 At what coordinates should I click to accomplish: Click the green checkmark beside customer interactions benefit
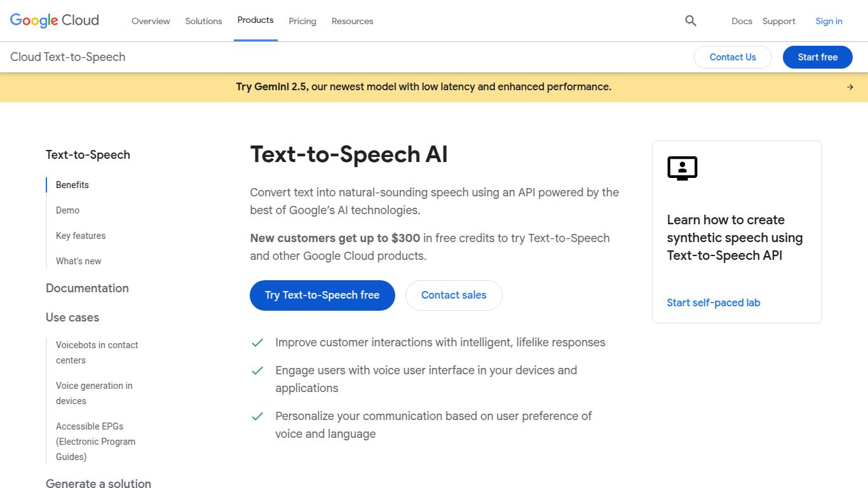(257, 342)
